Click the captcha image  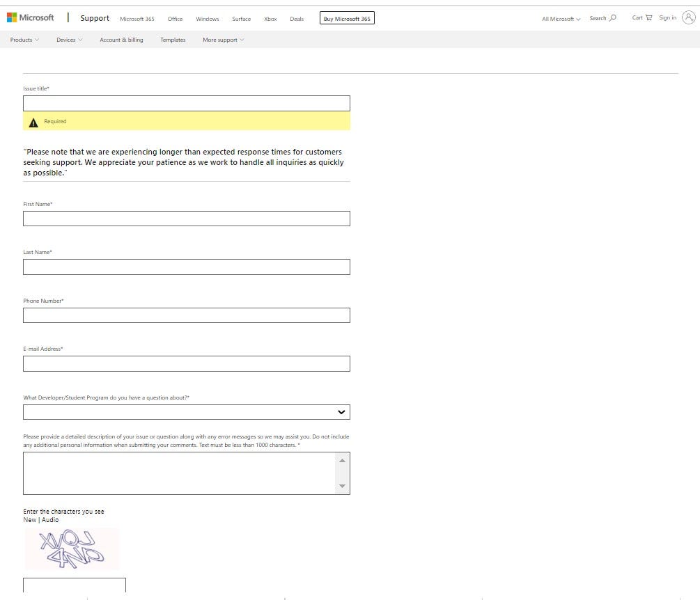72,548
